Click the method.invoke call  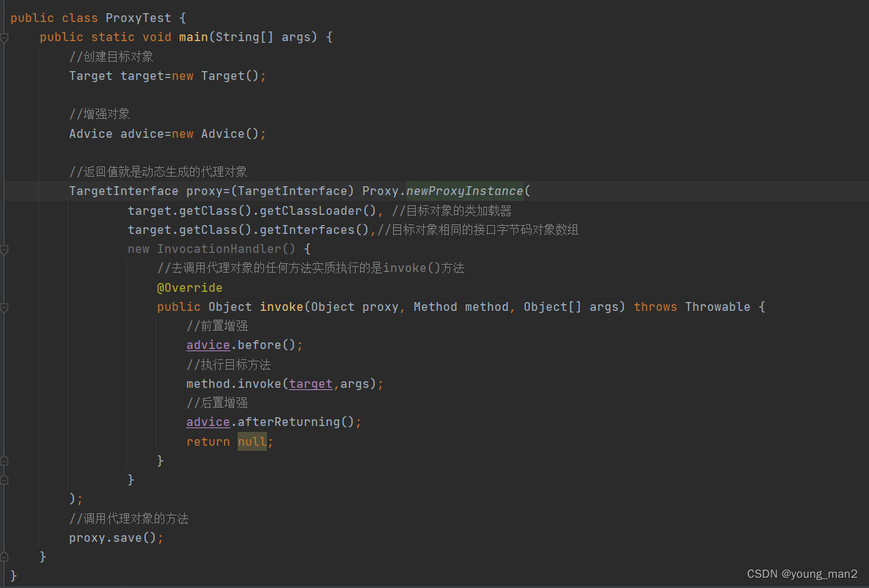[233, 383]
